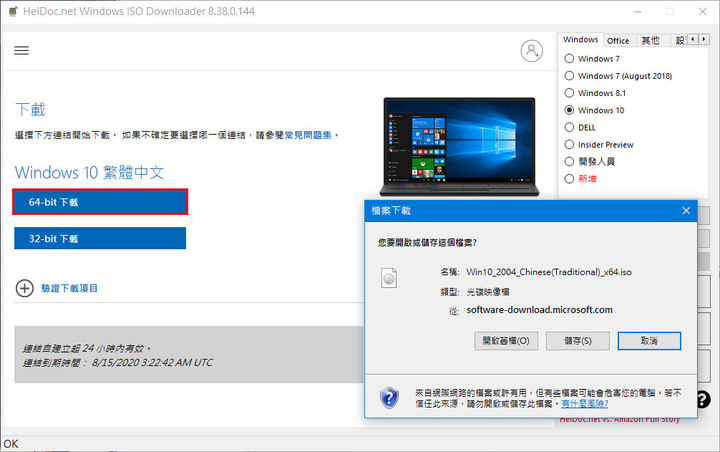Open the 常見問題集 FAQ link
Viewport: 720px width, 452px height.
[x=308, y=135]
